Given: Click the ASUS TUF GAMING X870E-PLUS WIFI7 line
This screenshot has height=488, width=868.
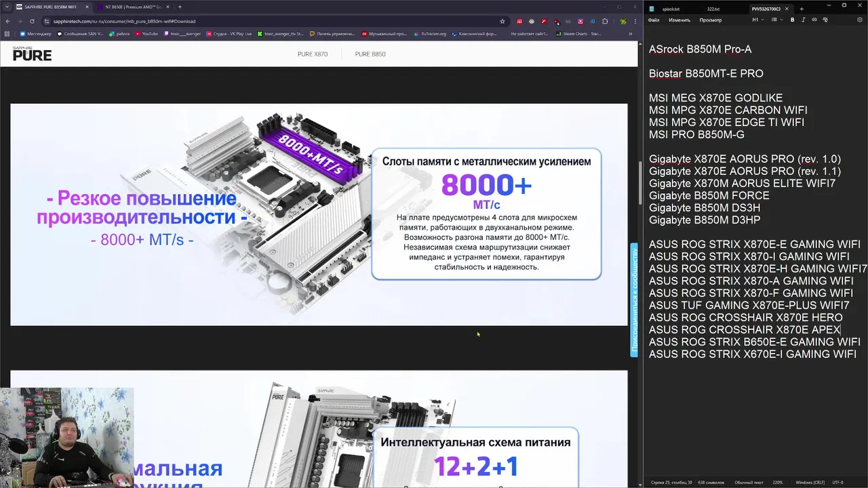Looking at the screenshot, I should [x=749, y=306].
